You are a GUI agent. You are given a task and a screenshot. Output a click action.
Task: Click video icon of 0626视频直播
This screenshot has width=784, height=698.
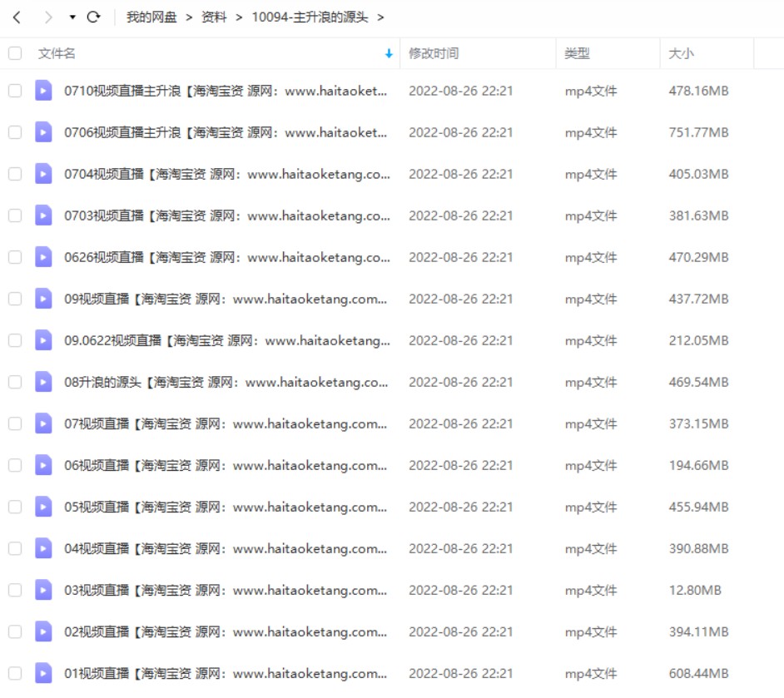point(43,257)
